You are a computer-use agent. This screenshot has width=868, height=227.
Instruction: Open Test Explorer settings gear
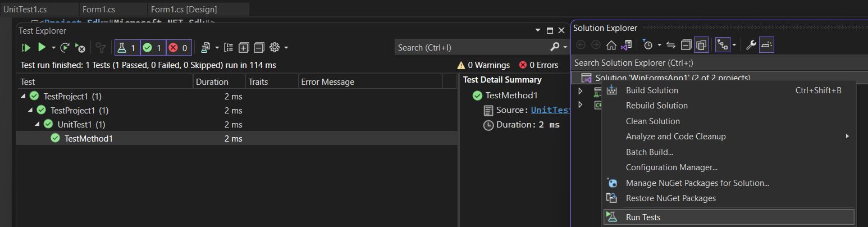coord(275,48)
